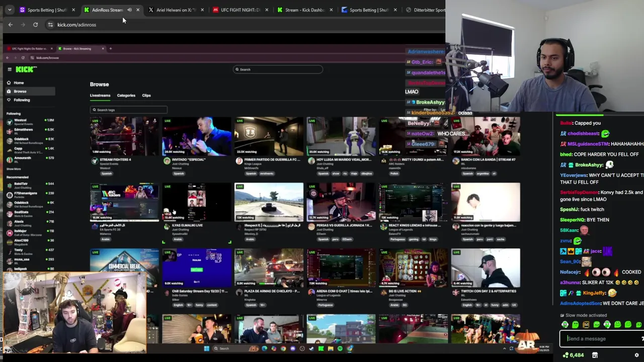
Task: Reload the inner kick.com/browse page
Action: coord(23,58)
